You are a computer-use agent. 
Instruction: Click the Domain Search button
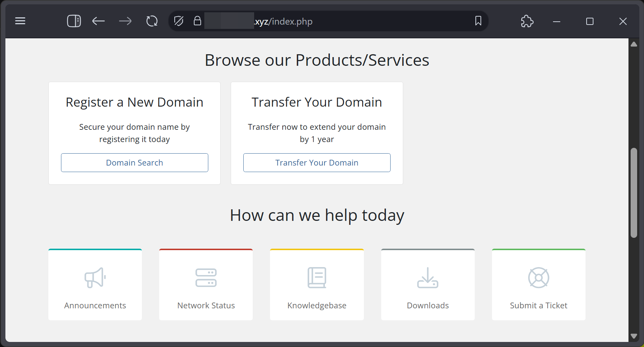click(135, 163)
